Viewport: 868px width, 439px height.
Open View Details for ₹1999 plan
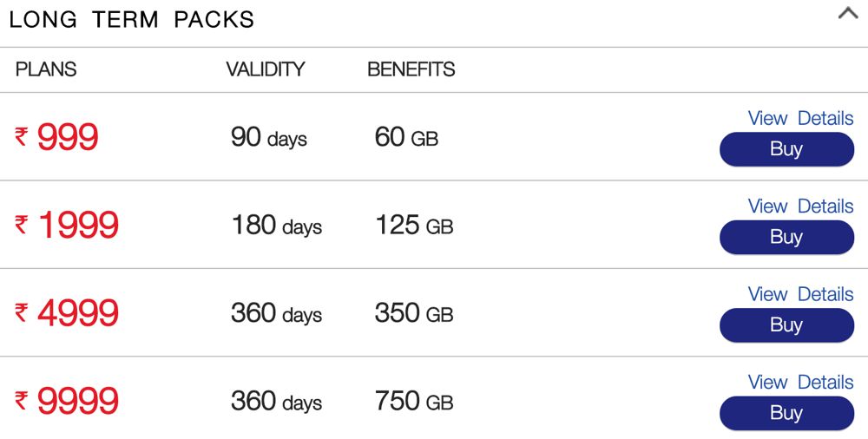pyautogui.click(x=800, y=206)
